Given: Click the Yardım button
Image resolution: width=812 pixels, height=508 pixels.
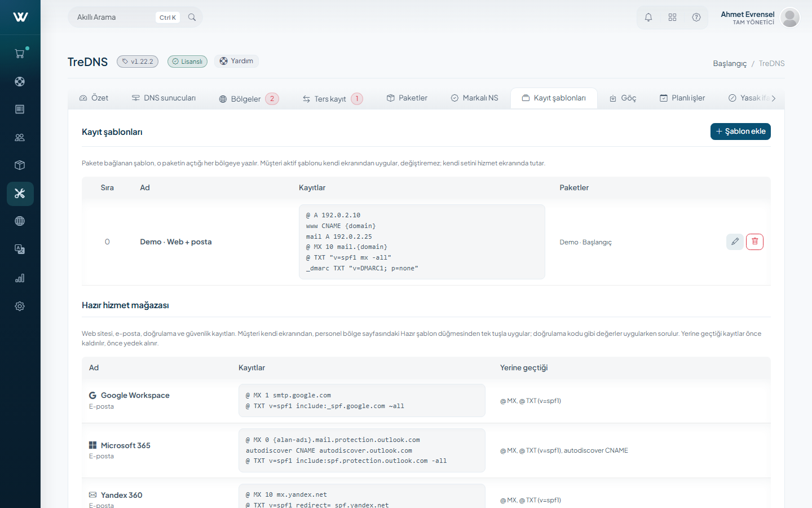Looking at the screenshot, I should (x=236, y=61).
